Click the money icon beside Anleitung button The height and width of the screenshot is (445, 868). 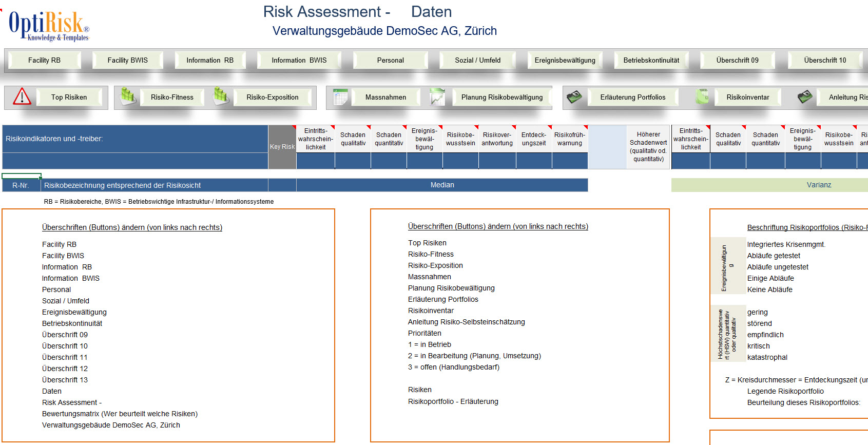coord(805,97)
